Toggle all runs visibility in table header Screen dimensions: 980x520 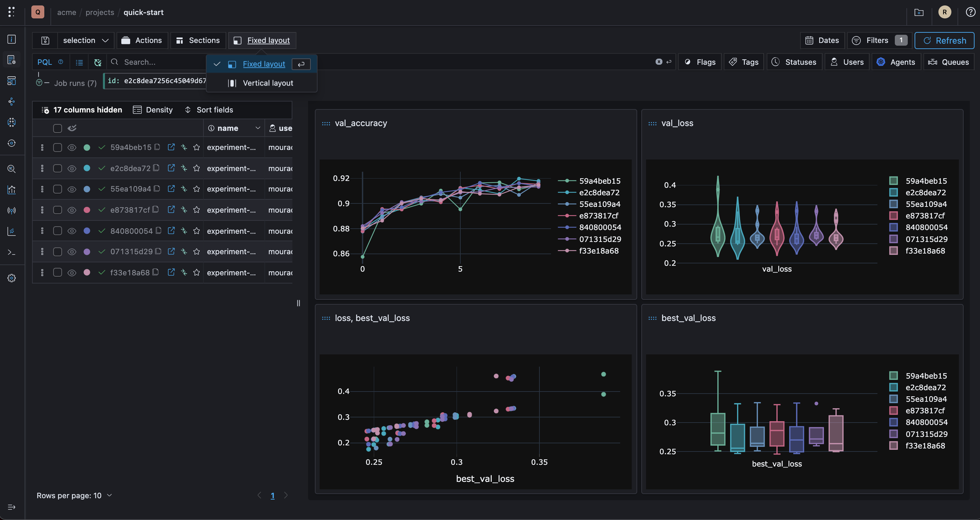point(72,128)
